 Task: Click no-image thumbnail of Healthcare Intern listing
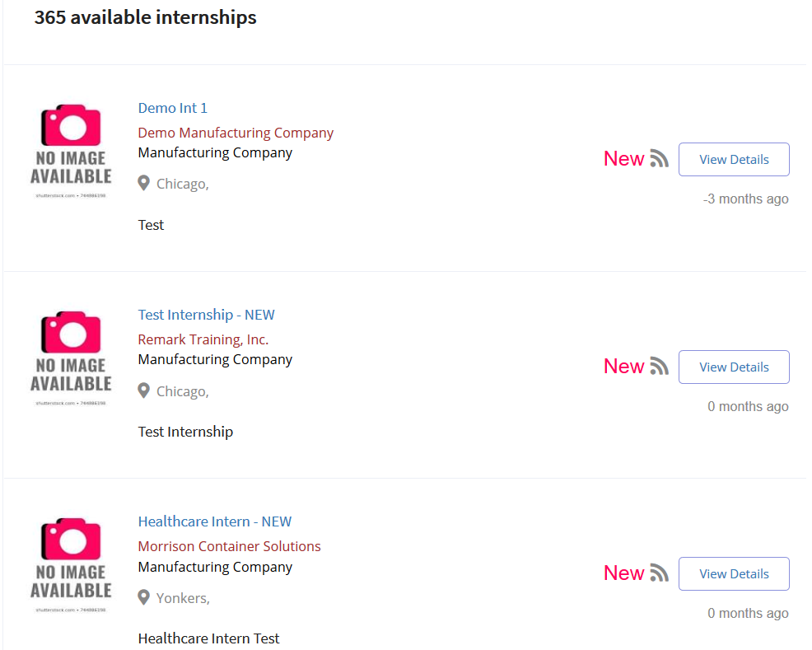point(71,565)
